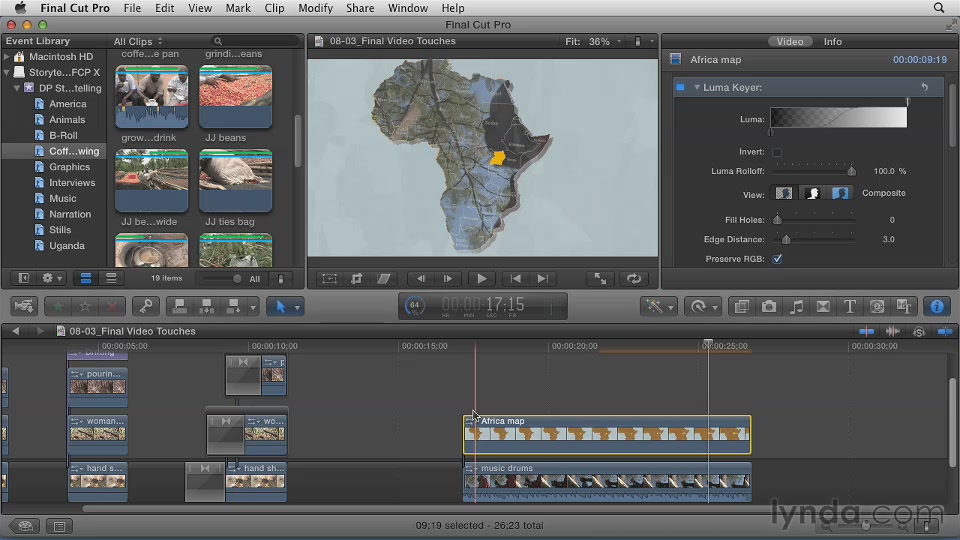This screenshot has width=960, height=540.
Task: Open the Themes browser icon
Action: coord(904,306)
